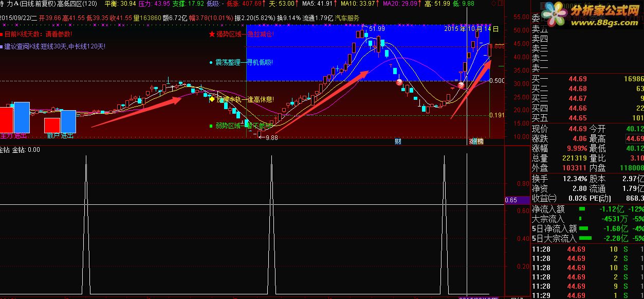Image resolution: width=644 pixels, height=299 pixels.
Task: Click the 散户 进出 bar label
Action: coord(60,136)
